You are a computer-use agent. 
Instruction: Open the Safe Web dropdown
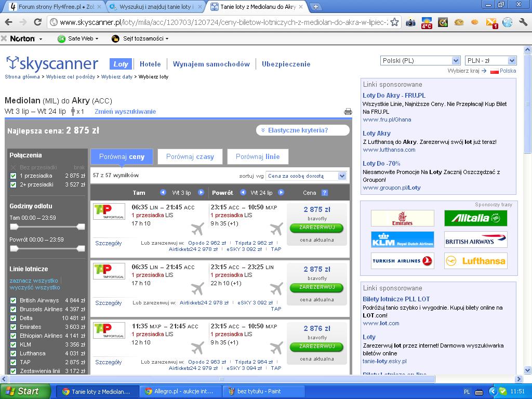pos(78,38)
